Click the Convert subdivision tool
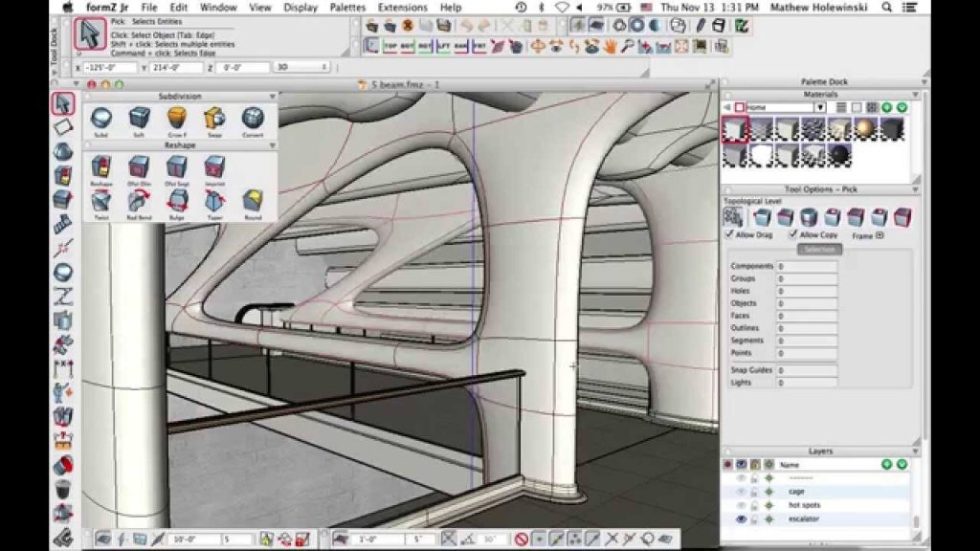Viewport: 980px width, 551px height. (253, 118)
